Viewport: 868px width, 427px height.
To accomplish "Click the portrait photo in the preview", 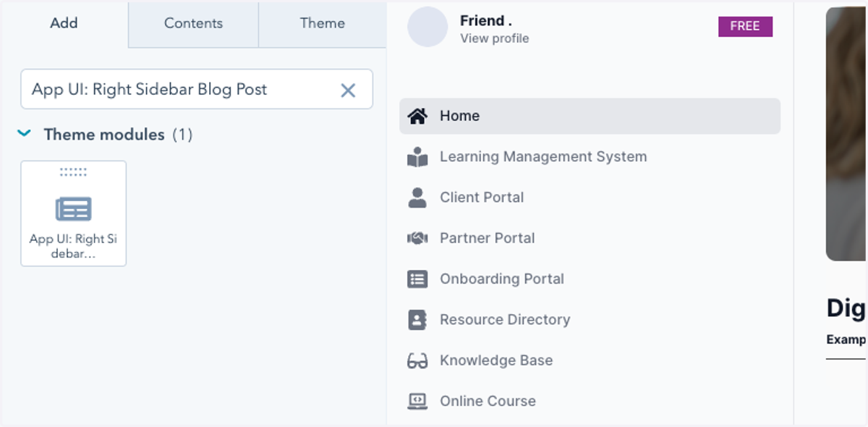I will tap(846, 134).
